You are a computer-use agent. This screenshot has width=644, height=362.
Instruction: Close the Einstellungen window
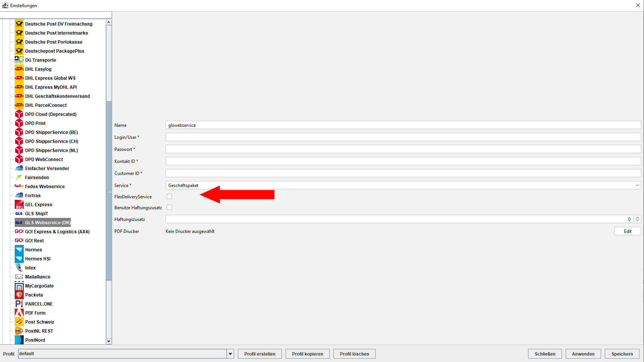638,5
